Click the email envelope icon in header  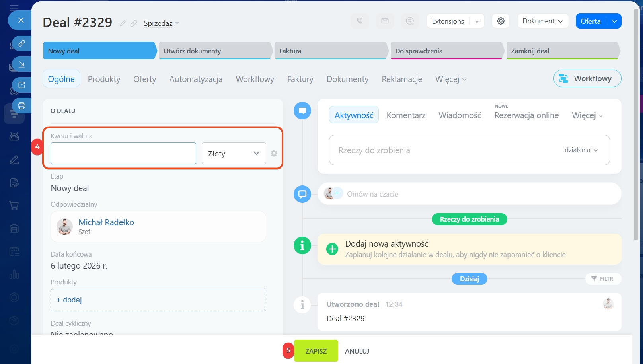click(x=385, y=21)
